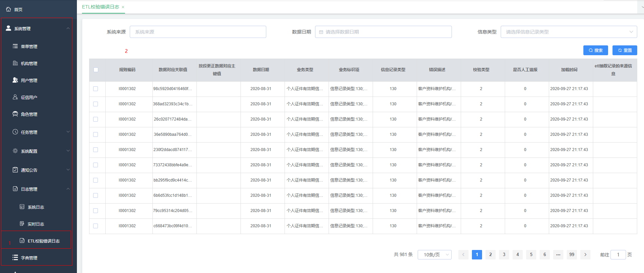This screenshot has width=644, height=273.
Task: Click the calendar icon in 数据日期 field
Action: point(321,32)
